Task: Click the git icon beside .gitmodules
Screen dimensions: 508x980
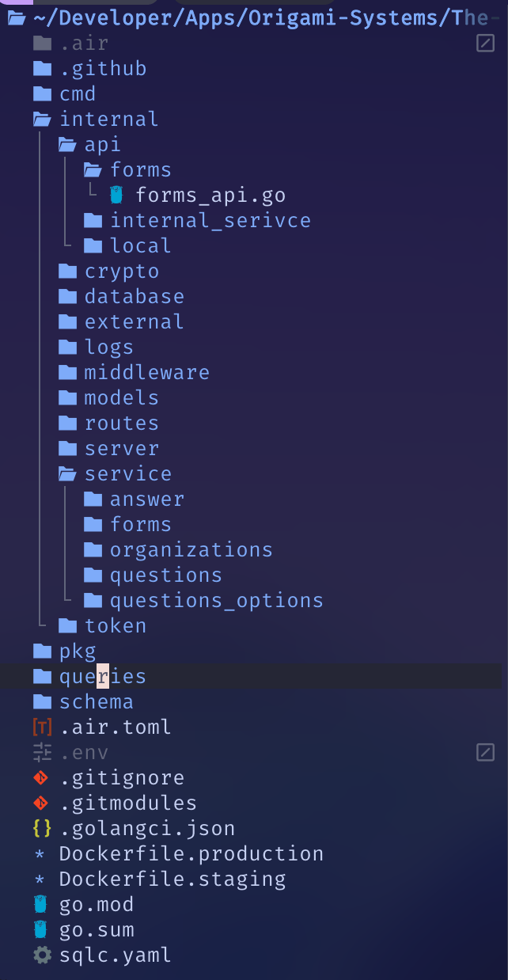Action: click(41, 803)
